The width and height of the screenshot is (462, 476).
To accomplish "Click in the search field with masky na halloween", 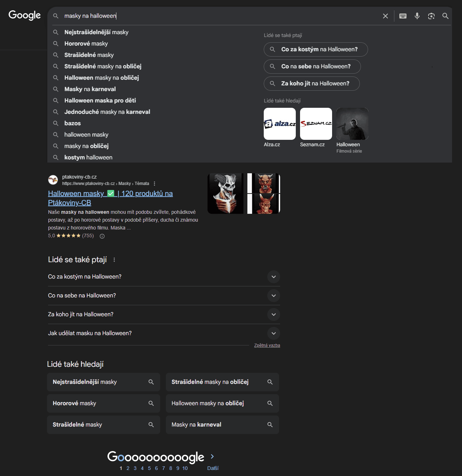I will pyautogui.click(x=214, y=16).
